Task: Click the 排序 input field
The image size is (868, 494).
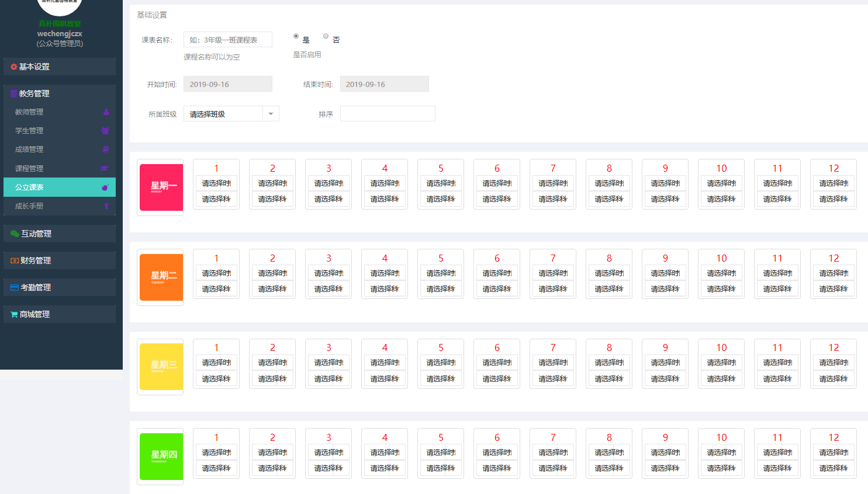Action: tap(388, 114)
